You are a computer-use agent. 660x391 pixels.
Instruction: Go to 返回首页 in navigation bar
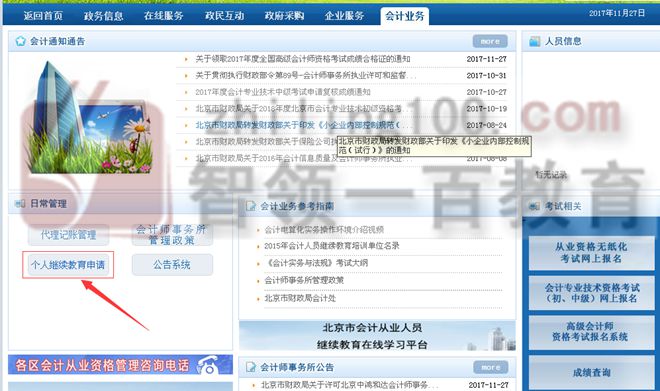(43, 16)
